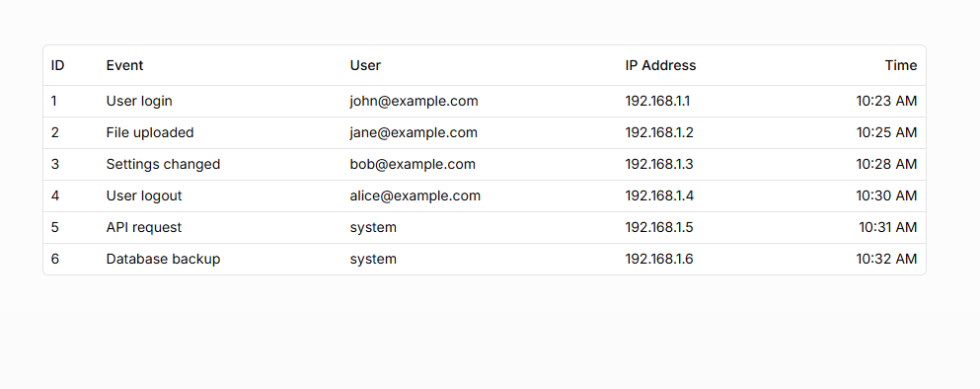Image resolution: width=980 pixels, height=389 pixels.
Task: Click ID 4 in User logout row
Action: pyautogui.click(x=55, y=195)
